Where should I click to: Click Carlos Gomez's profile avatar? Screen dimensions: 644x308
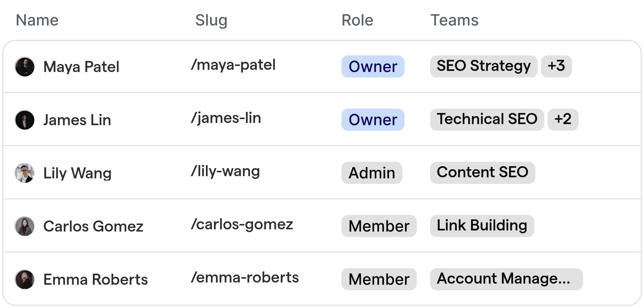(24, 226)
